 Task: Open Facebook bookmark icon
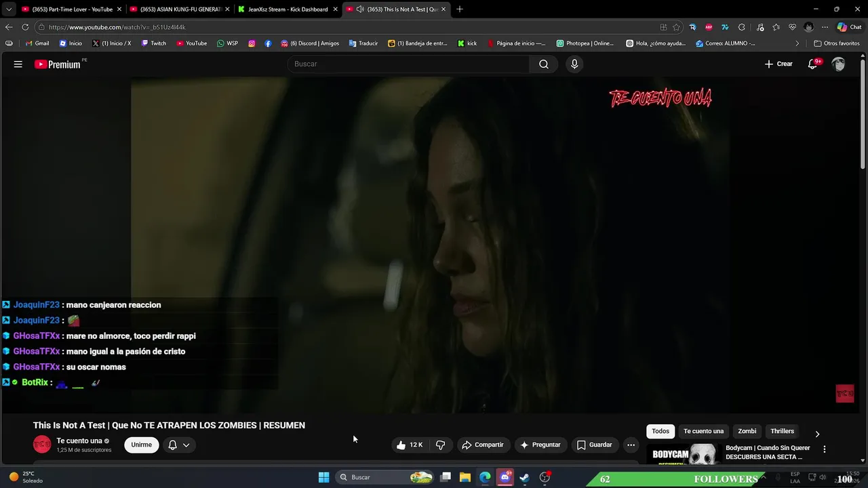[268, 43]
